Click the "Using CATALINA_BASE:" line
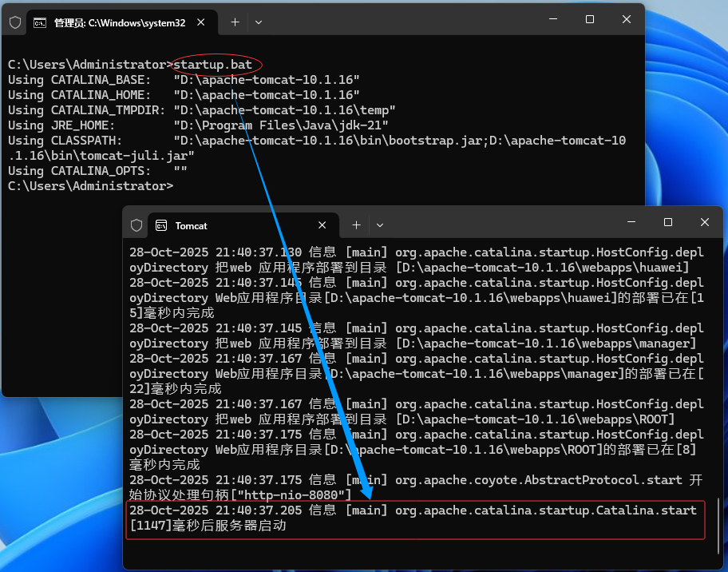This screenshot has height=572, width=728. [x=184, y=79]
